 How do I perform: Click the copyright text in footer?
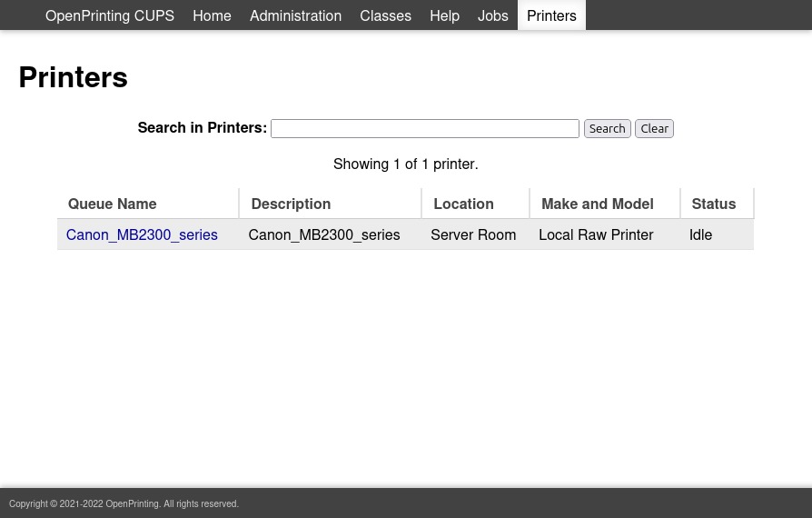(x=124, y=503)
